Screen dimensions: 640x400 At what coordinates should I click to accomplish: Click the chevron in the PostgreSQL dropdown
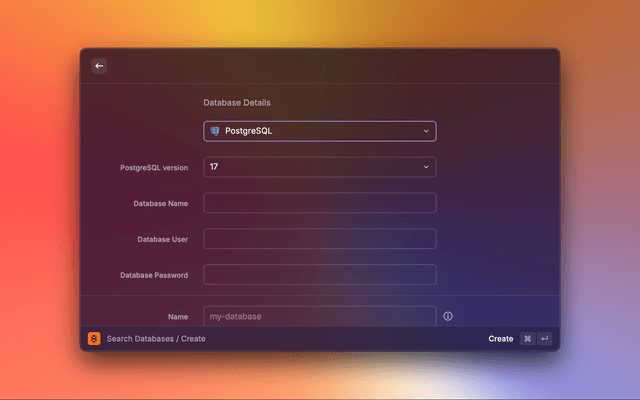click(x=426, y=131)
